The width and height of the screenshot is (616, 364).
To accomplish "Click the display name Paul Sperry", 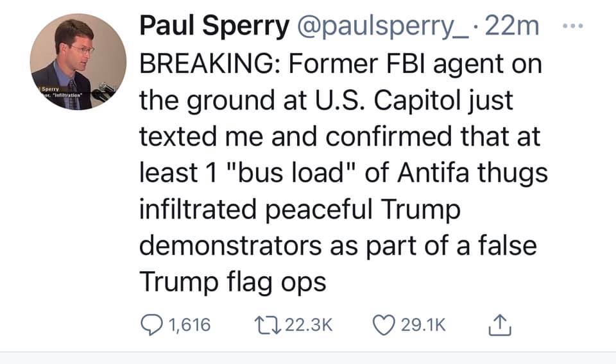I will 214,28.
